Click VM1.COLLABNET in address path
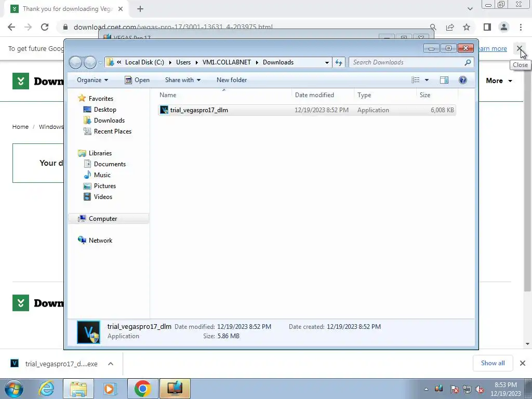Viewport: 532px width, 399px height. [227, 62]
